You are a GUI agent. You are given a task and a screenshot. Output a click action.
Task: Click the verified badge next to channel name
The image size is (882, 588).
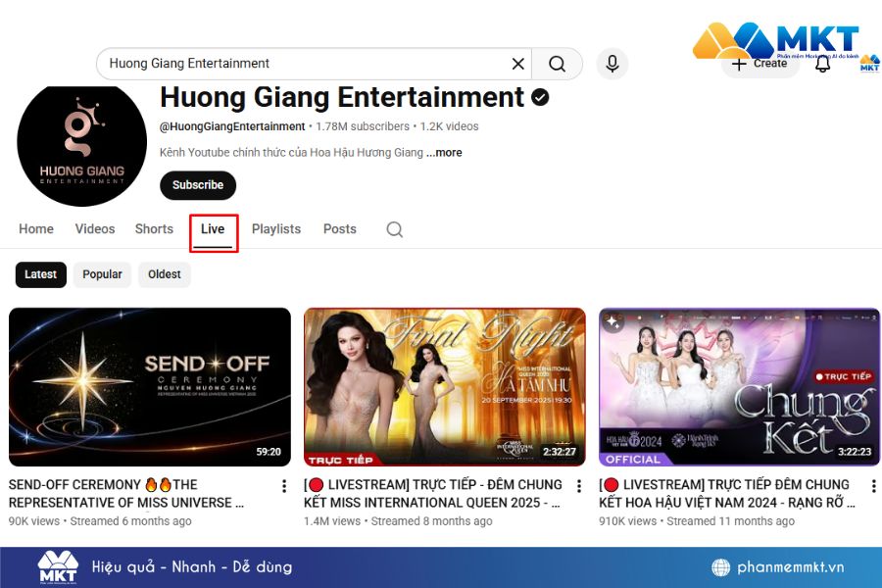tap(540, 97)
